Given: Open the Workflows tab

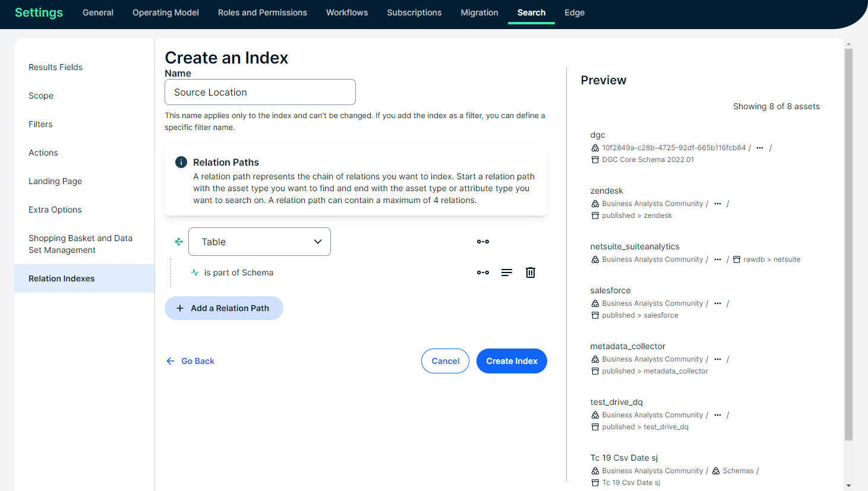Looking at the screenshot, I should pos(347,12).
